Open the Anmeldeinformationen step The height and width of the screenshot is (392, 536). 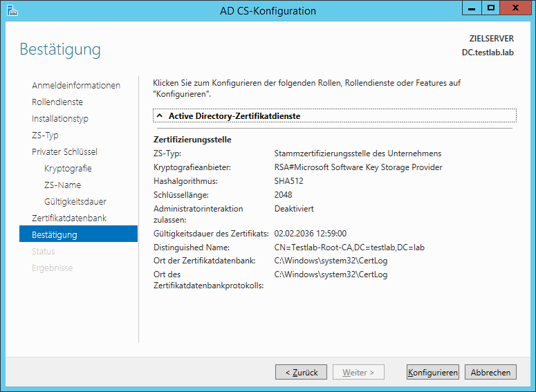[x=76, y=86]
